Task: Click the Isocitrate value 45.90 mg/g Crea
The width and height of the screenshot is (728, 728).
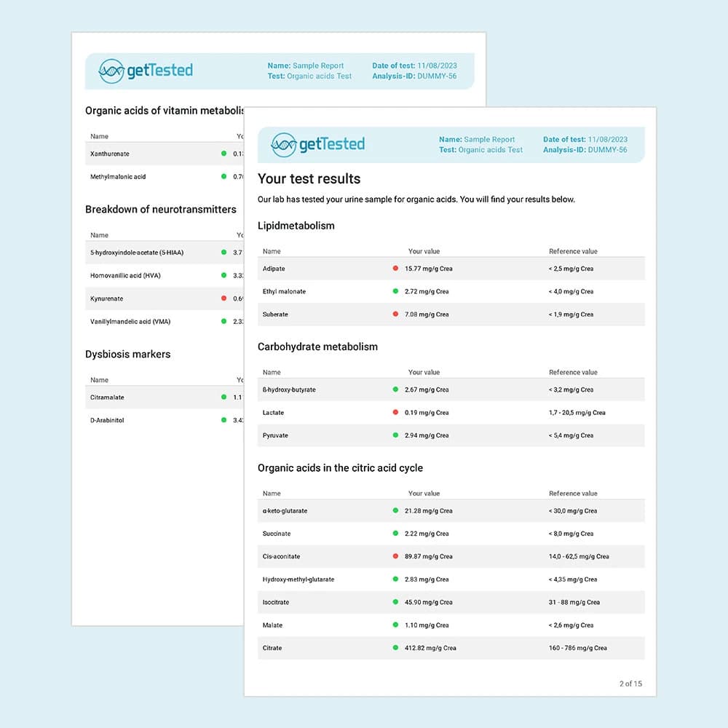Action: [428, 602]
